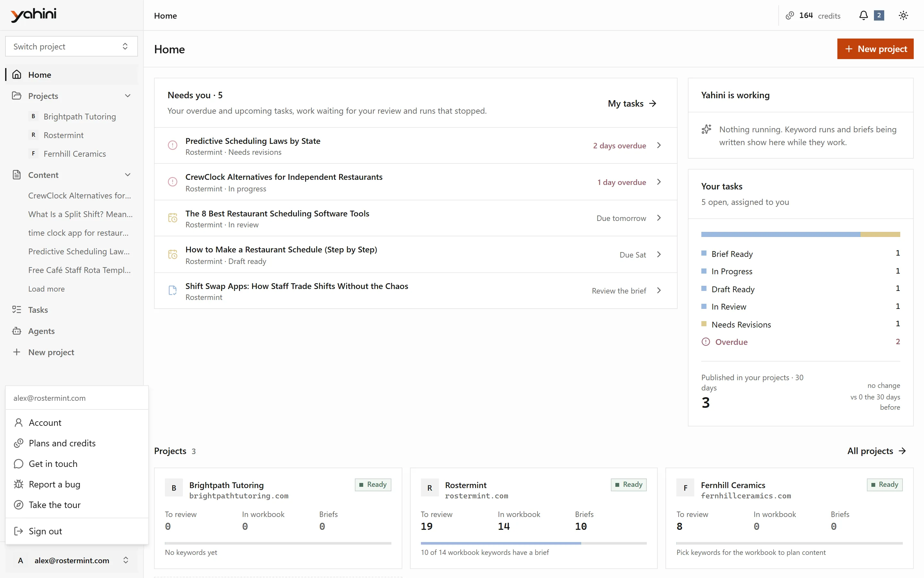This screenshot has height=578, width=924.
Task: Click overdue alert icon on Predictive Scheduling row
Action: pyautogui.click(x=173, y=145)
